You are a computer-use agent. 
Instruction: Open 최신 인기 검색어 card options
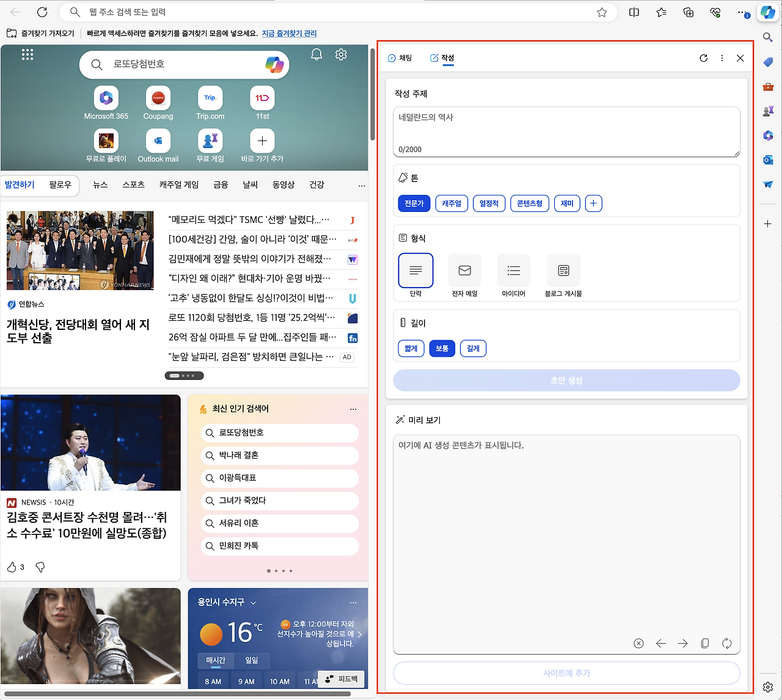pyautogui.click(x=353, y=409)
